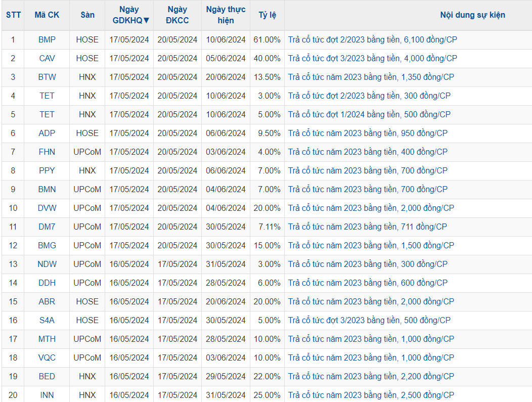Click the Tỷ lệ column header
The width and height of the screenshot is (532, 402).
(x=267, y=15)
